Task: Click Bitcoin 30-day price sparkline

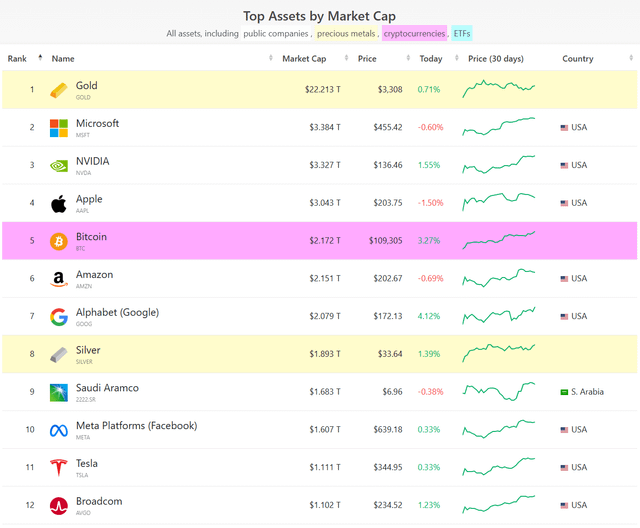Action: (x=498, y=240)
